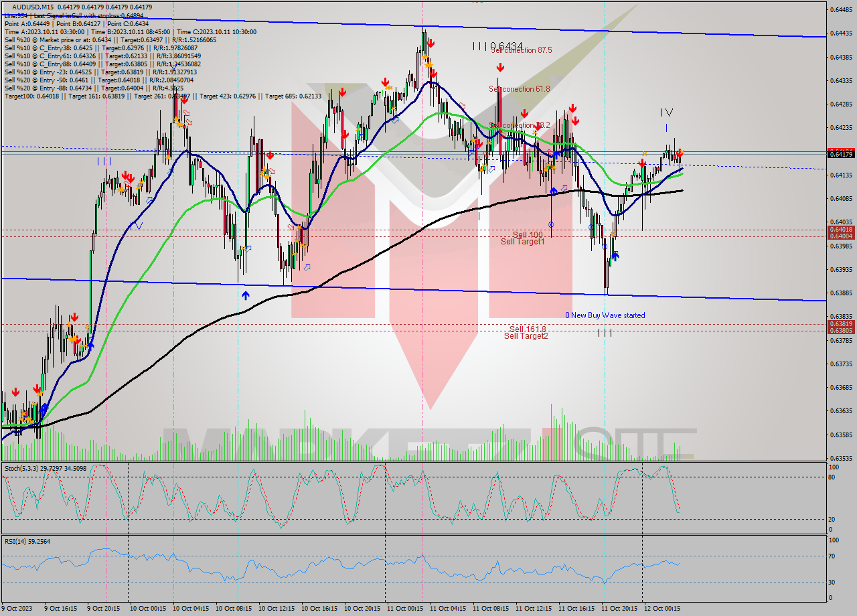Click the 'Sell 161.8' level label
Screen dimensions: 857x616
coord(528,329)
